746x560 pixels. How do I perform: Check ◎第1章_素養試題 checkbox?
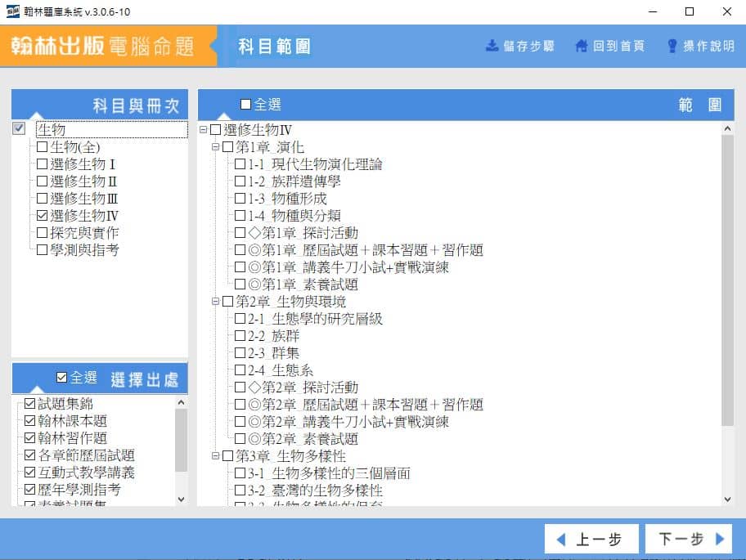coord(240,284)
